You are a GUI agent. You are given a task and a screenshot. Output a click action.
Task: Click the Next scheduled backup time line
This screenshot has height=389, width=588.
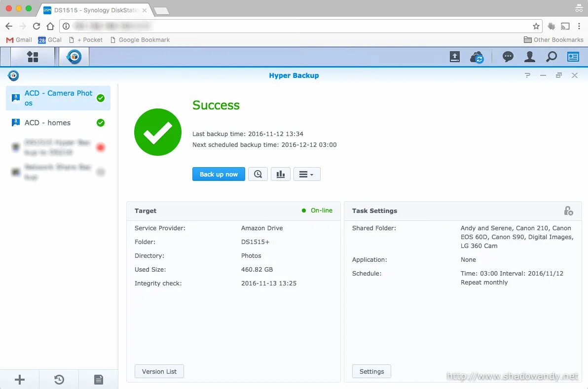click(x=264, y=144)
